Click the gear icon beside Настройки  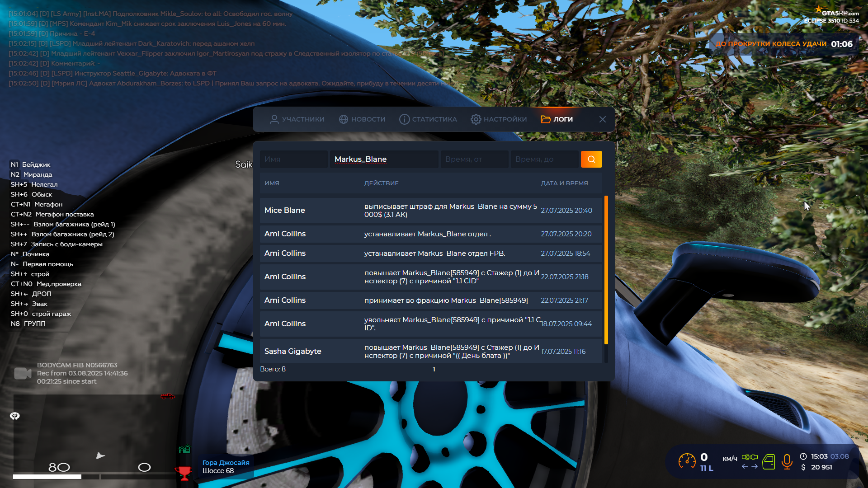(476, 119)
